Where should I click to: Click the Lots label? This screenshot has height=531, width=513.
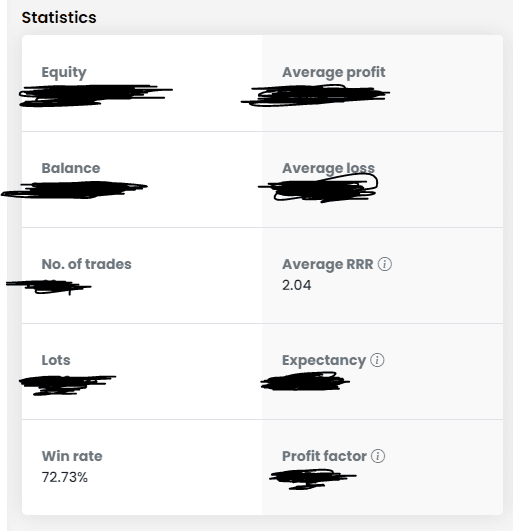pos(56,360)
